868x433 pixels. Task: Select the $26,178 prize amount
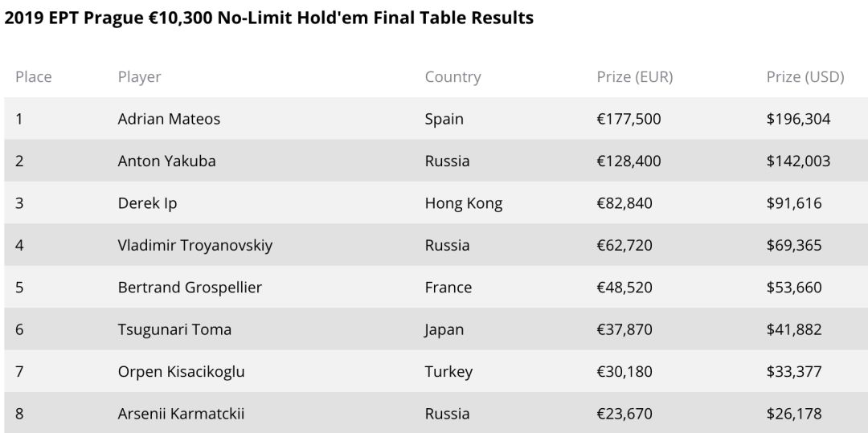(794, 414)
